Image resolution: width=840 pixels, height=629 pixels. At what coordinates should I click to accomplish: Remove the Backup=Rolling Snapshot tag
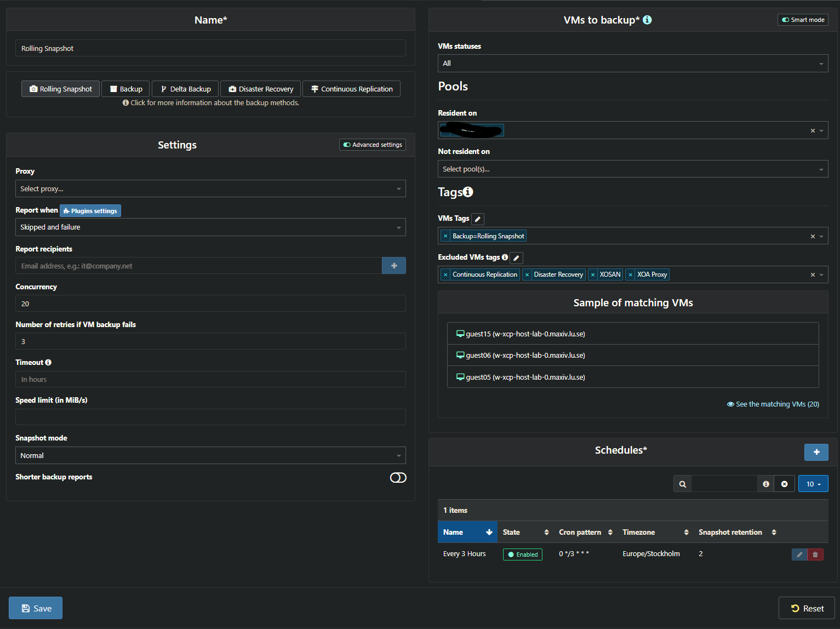pyautogui.click(x=445, y=236)
